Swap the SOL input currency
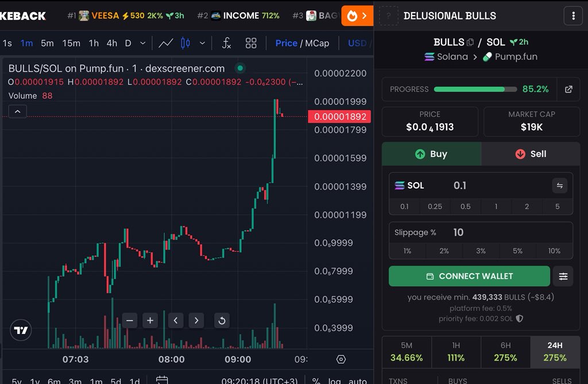 pos(559,186)
